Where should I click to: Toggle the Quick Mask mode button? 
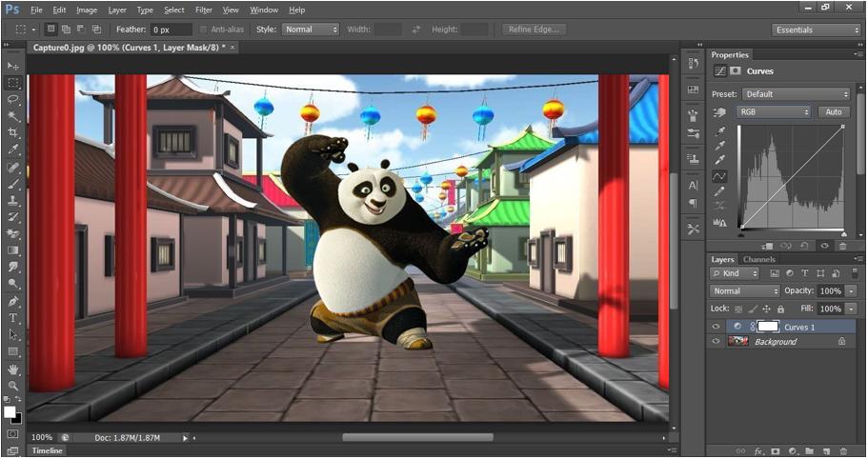(x=13, y=434)
